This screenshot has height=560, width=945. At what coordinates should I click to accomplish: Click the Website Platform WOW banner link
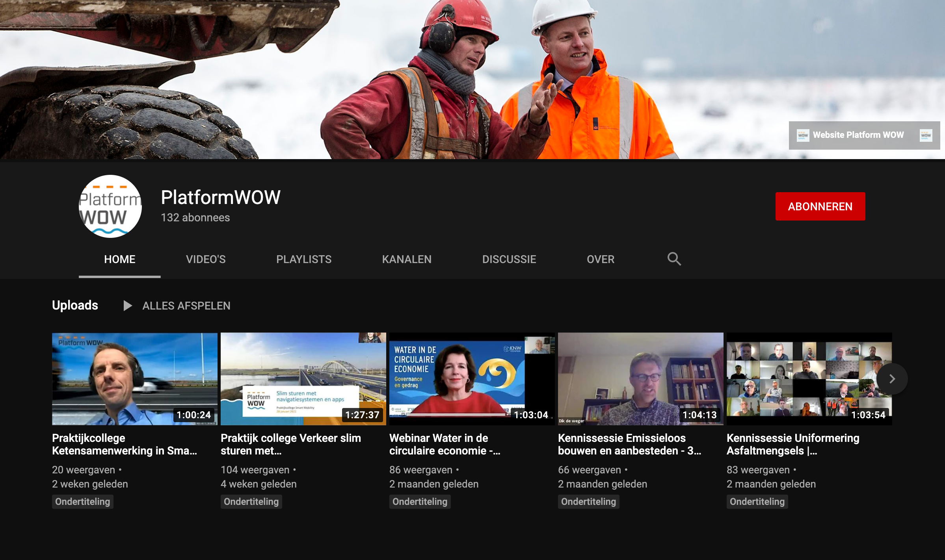pyautogui.click(x=858, y=135)
